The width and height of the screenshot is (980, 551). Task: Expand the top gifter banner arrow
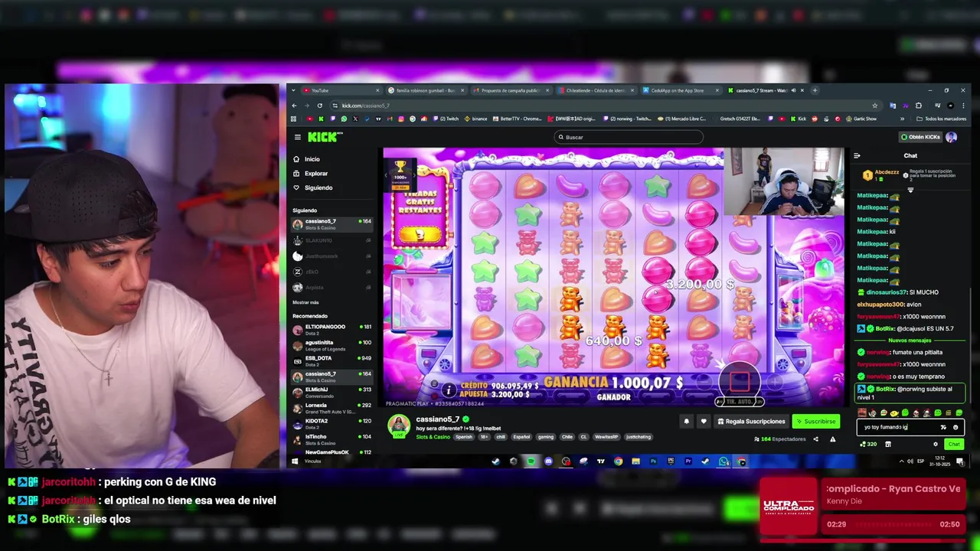910,190
